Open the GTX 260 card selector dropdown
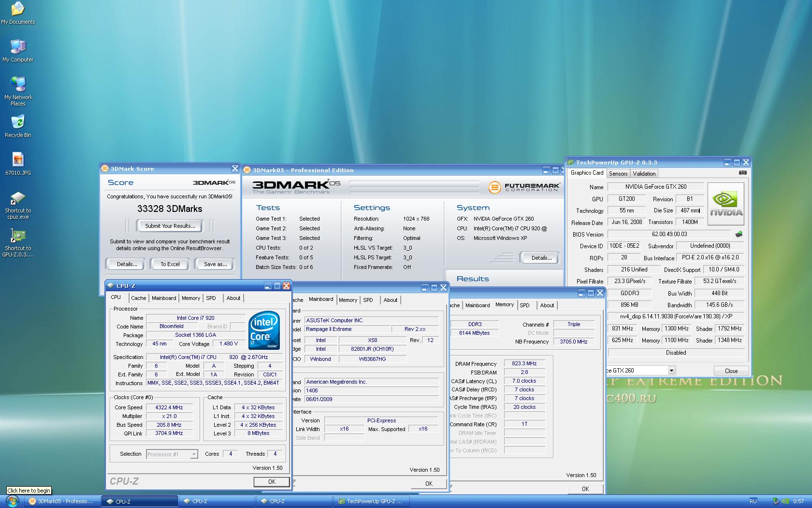This screenshot has width=812, height=508. coord(671,371)
